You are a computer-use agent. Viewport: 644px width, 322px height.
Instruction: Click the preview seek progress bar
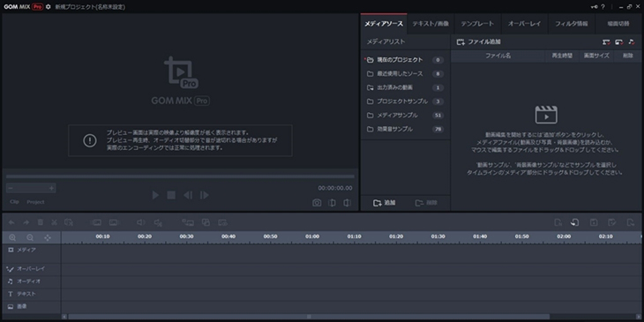click(180, 176)
